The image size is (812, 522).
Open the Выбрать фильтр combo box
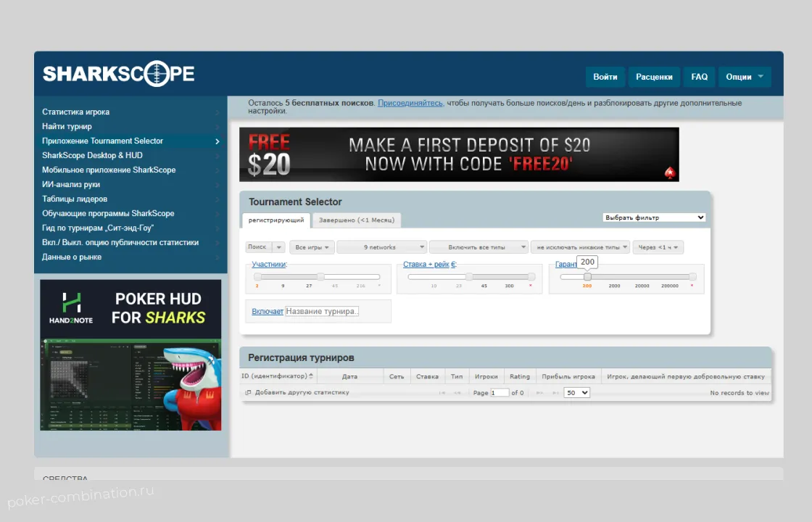pyautogui.click(x=654, y=217)
